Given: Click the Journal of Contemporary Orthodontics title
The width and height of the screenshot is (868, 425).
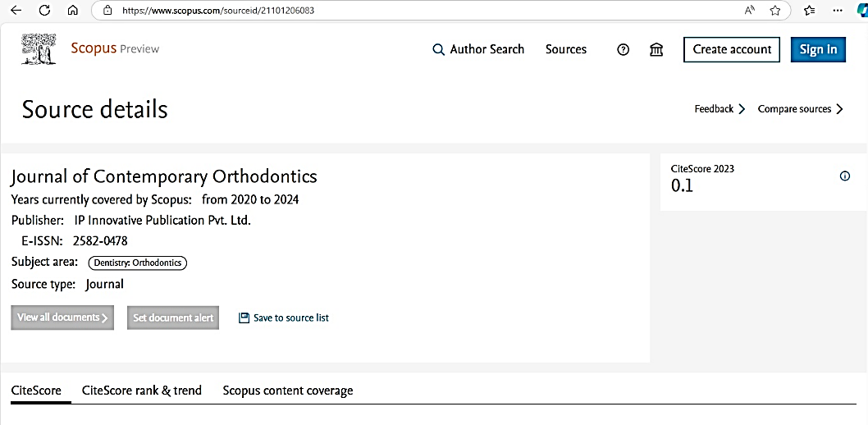Looking at the screenshot, I should click(x=164, y=176).
